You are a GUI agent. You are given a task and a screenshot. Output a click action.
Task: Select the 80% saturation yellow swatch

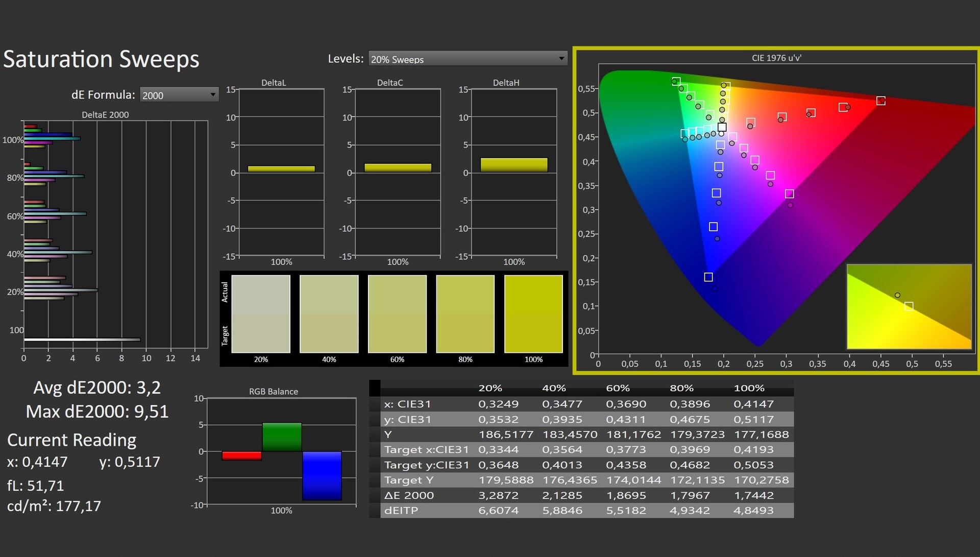tap(465, 313)
